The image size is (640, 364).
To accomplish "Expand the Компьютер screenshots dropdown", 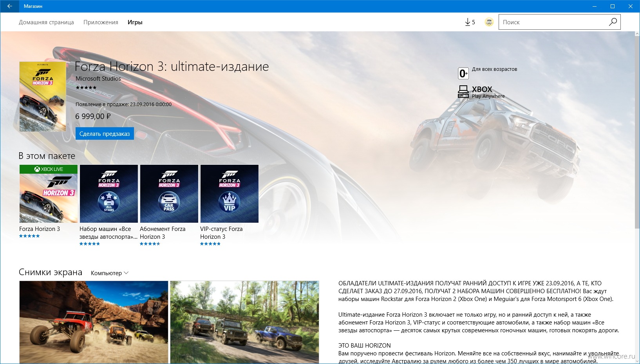I will [x=110, y=273].
